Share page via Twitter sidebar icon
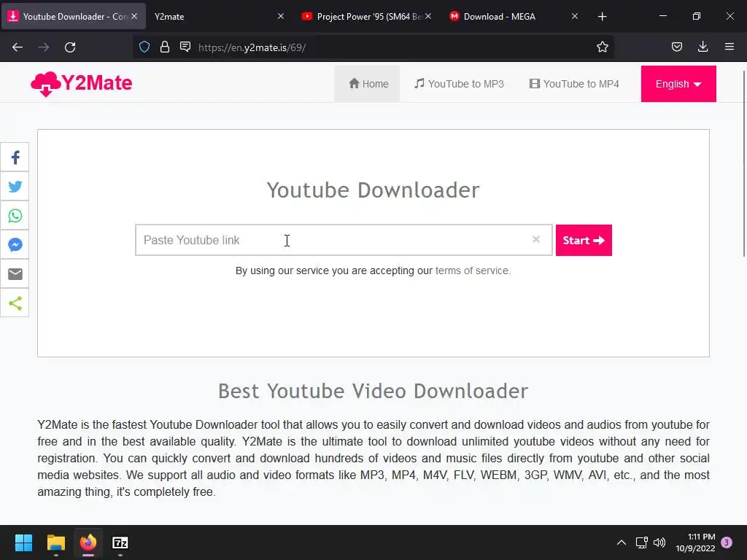The width and height of the screenshot is (747, 560). pos(15,187)
